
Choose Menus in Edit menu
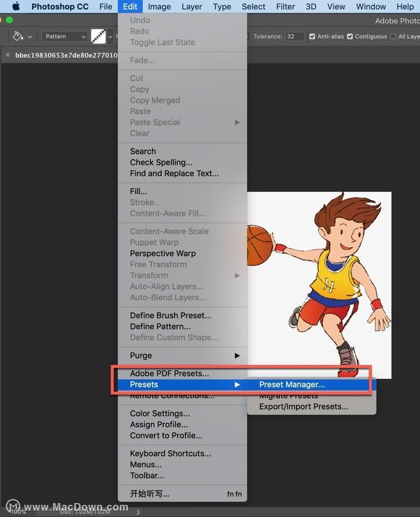182,465
